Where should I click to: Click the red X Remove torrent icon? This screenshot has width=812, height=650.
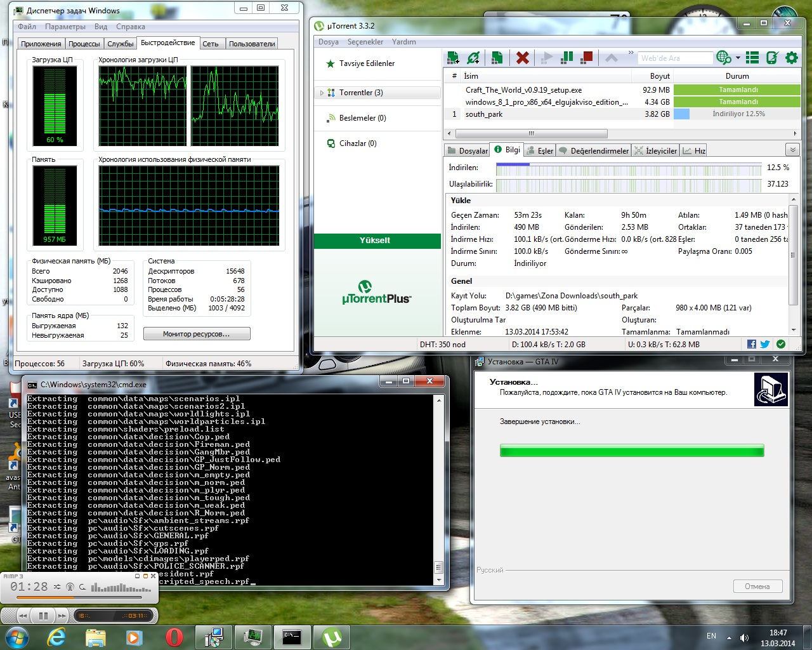coord(523,58)
